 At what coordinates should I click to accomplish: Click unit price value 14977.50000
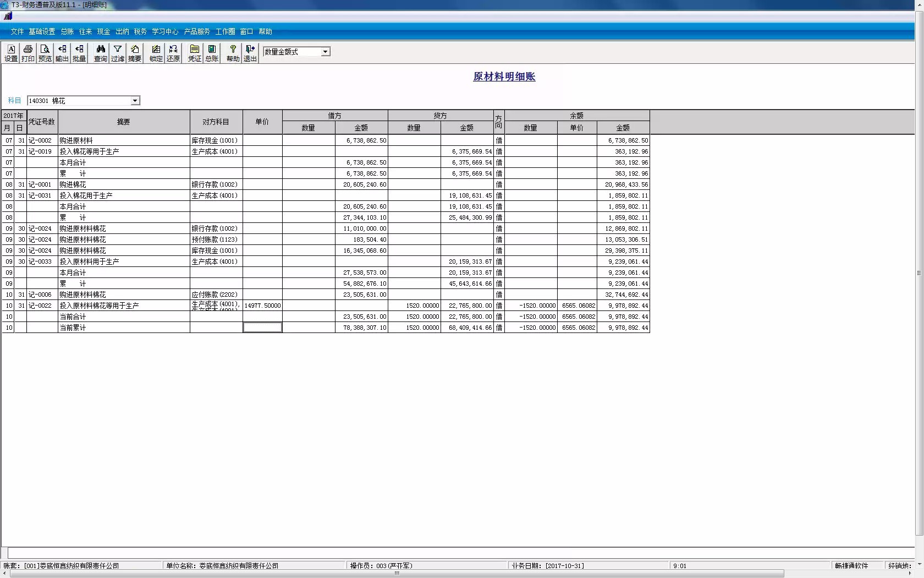(x=262, y=306)
